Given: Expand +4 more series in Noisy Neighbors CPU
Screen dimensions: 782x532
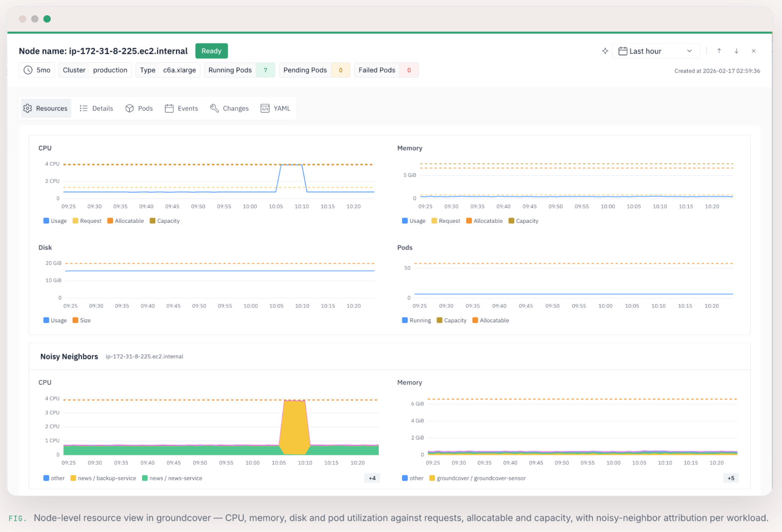Looking at the screenshot, I should pyautogui.click(x=372, y=478).
